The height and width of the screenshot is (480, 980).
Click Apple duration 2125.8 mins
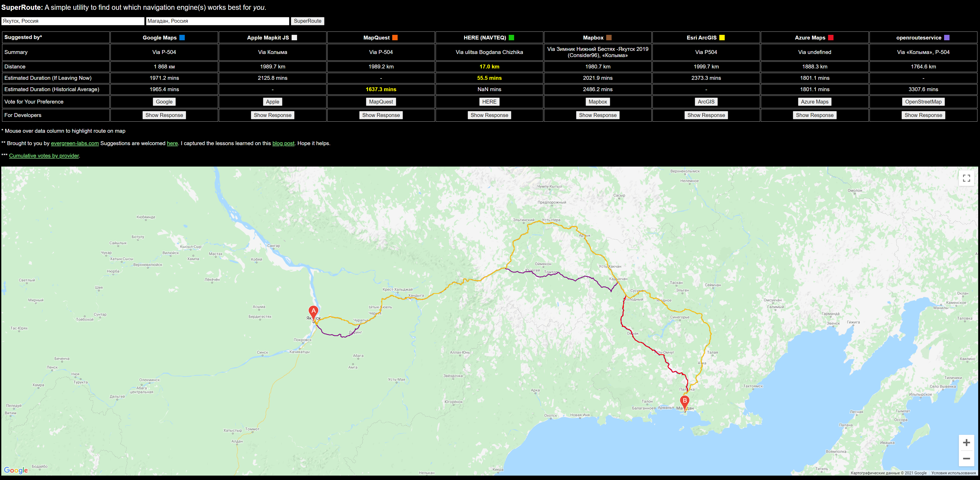(272, 78)
